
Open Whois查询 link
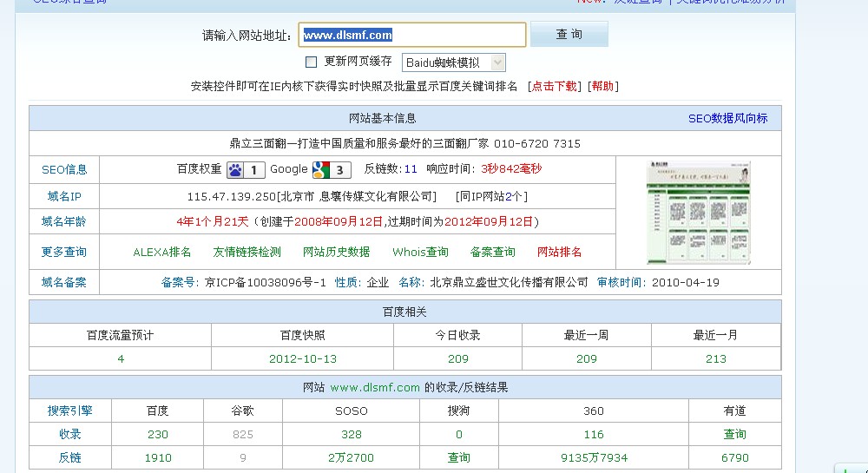tap(420, 253)
